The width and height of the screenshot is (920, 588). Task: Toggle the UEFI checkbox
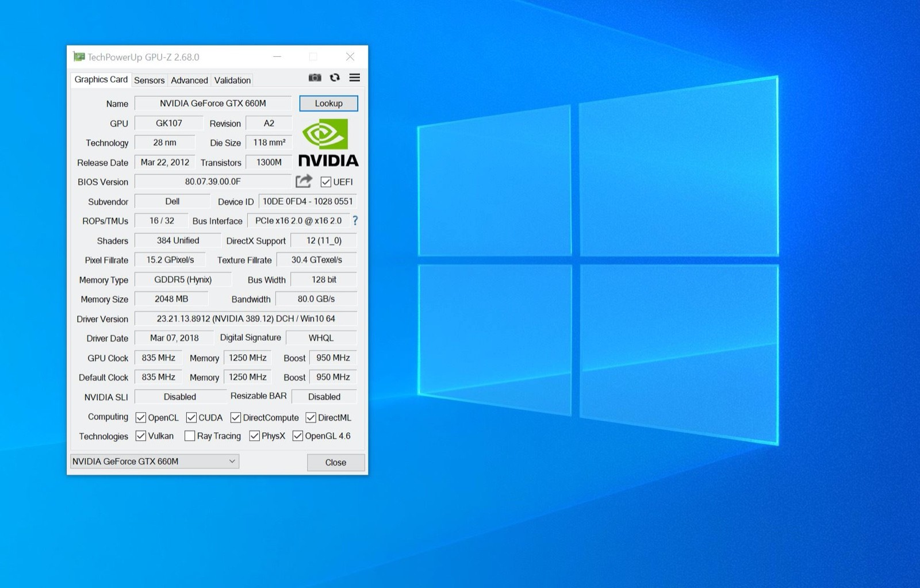pos(326,182)
